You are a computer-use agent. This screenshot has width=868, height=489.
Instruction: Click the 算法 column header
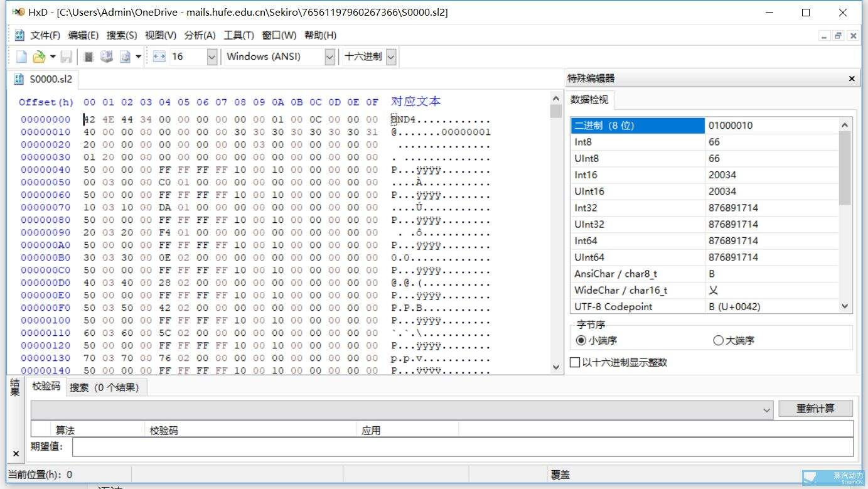tap(97, 430)
